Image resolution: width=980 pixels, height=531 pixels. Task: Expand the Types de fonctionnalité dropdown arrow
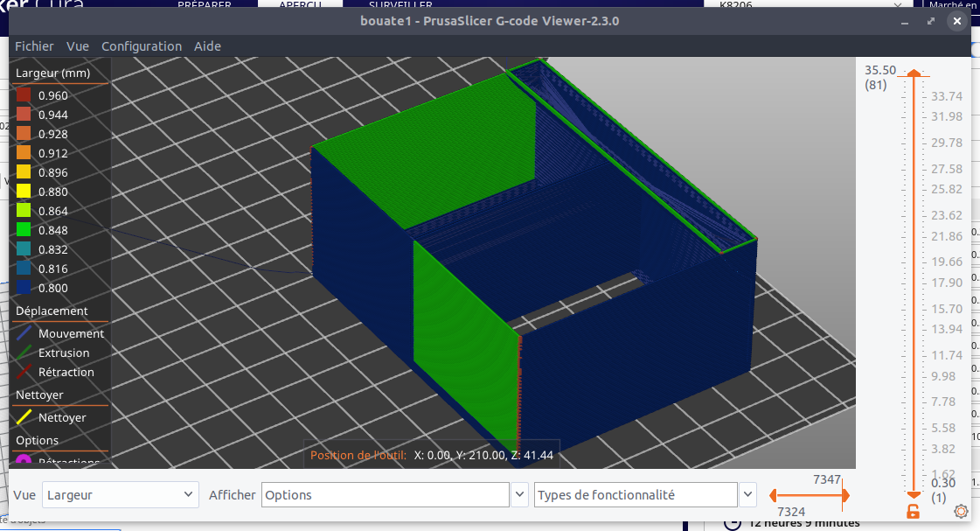pyautogui.click(x=747, y=495)
